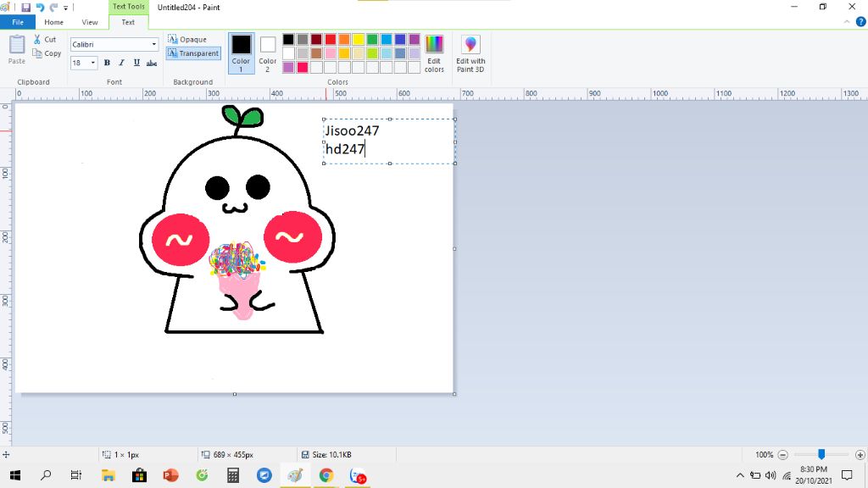The width and height of the screenshot is (868, 488).
Task: Open Edit colors dialog
Action: point(434,53)
